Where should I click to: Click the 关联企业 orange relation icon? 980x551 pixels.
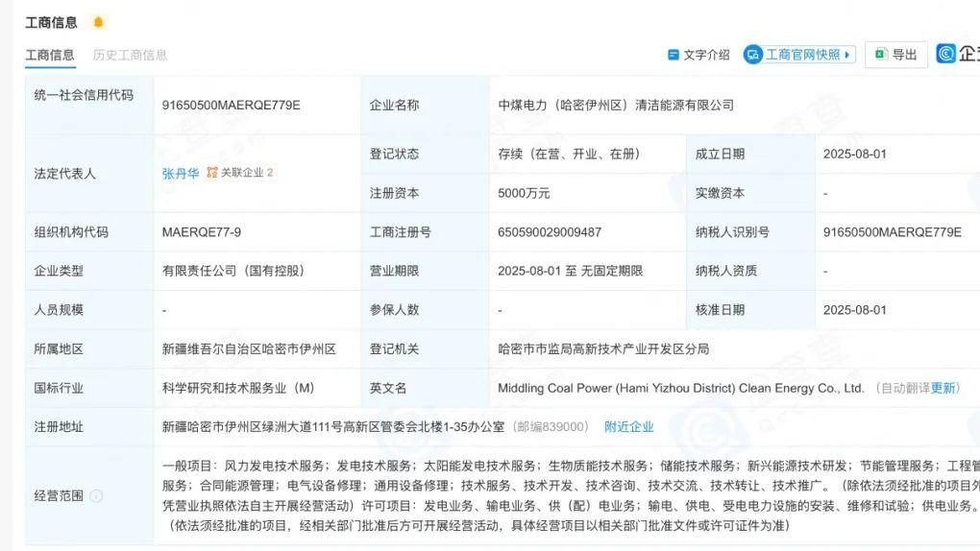tap(212, 173)
